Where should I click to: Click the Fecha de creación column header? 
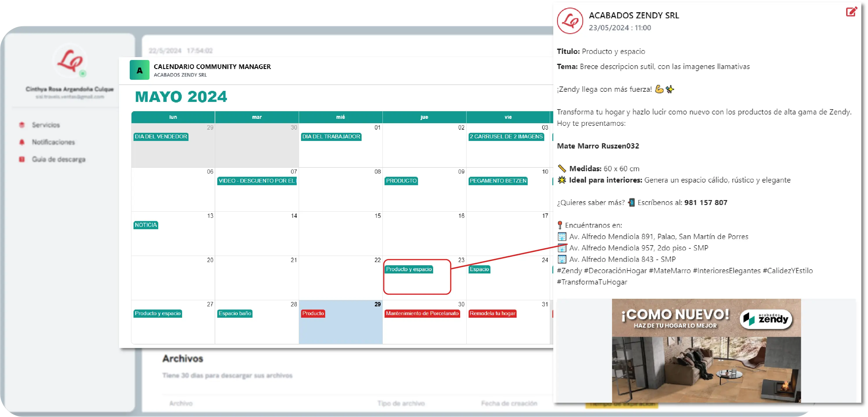(x=509, y=403)
